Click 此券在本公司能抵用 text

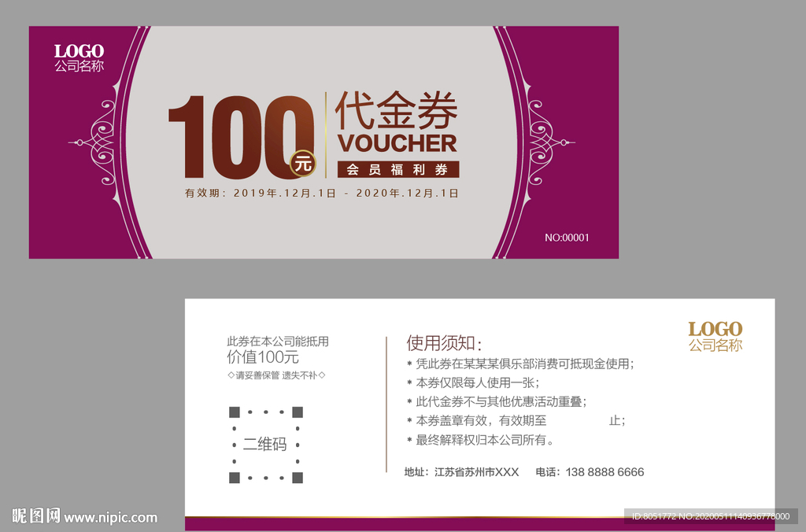coord(278,342)
